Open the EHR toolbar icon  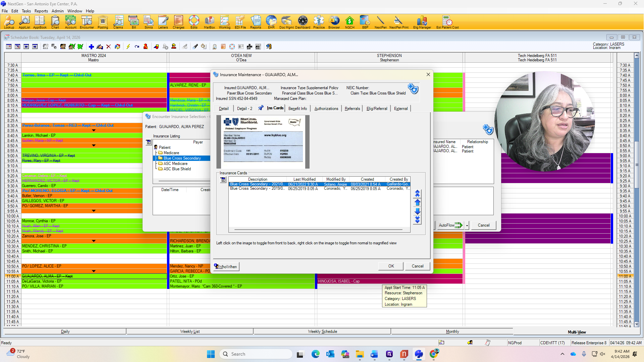click(x=271, y=22)
